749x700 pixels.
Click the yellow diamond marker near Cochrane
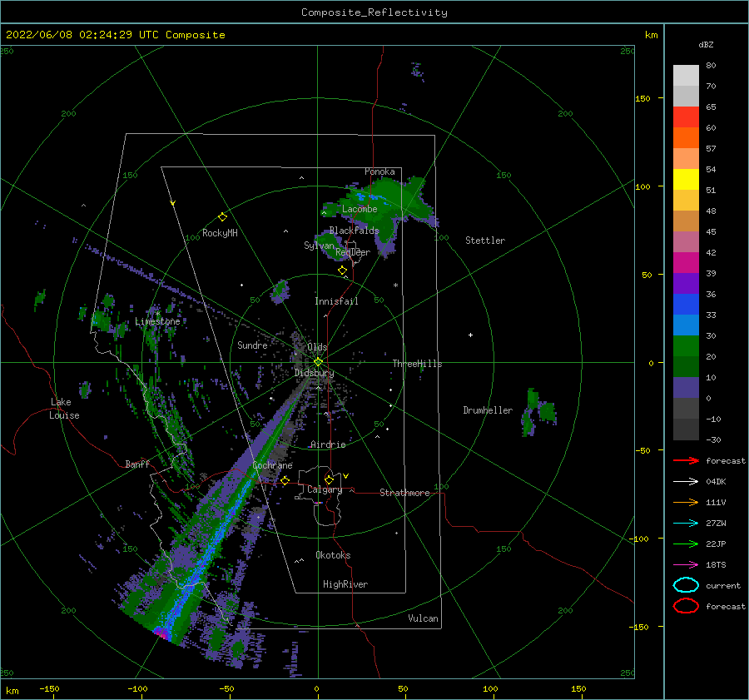285,480
